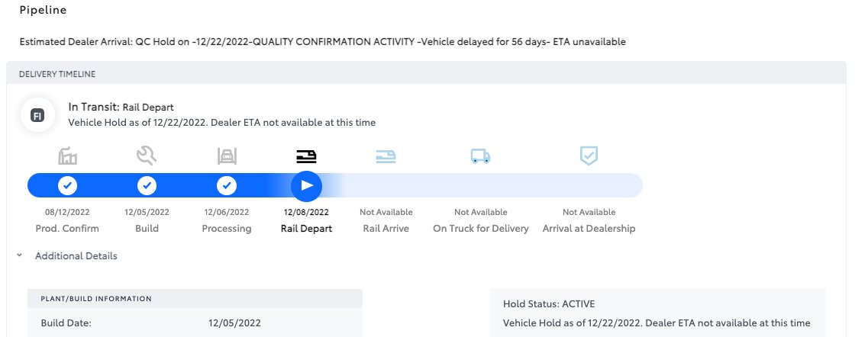Click the Additional Details label
Image resolution: width=868 pixels, height=337 pixels.
[x=76, y=255]
